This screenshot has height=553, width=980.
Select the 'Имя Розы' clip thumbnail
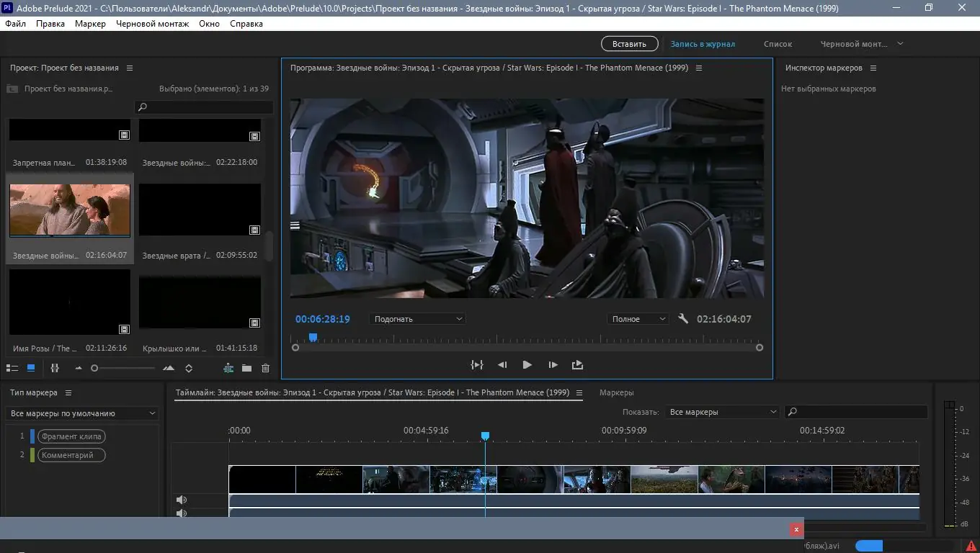70,302
